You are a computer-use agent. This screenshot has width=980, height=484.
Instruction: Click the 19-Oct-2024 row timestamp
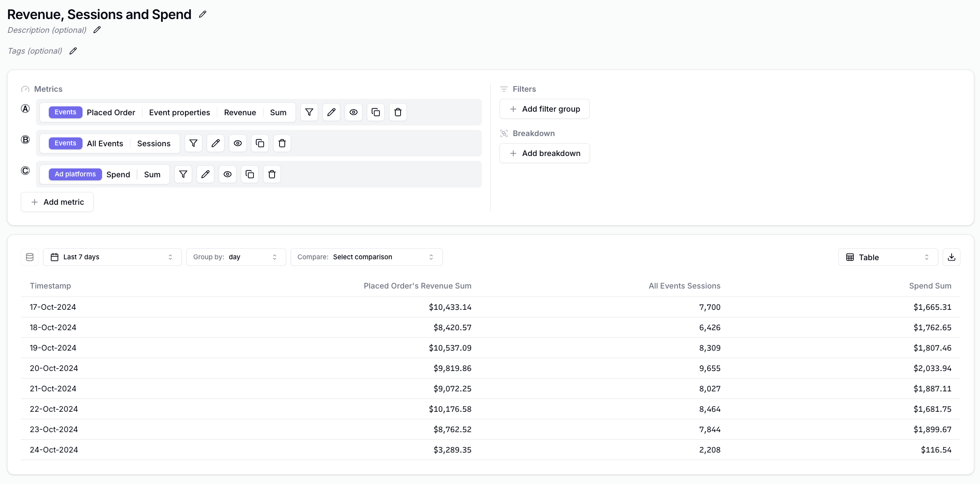tap(53, 348)
